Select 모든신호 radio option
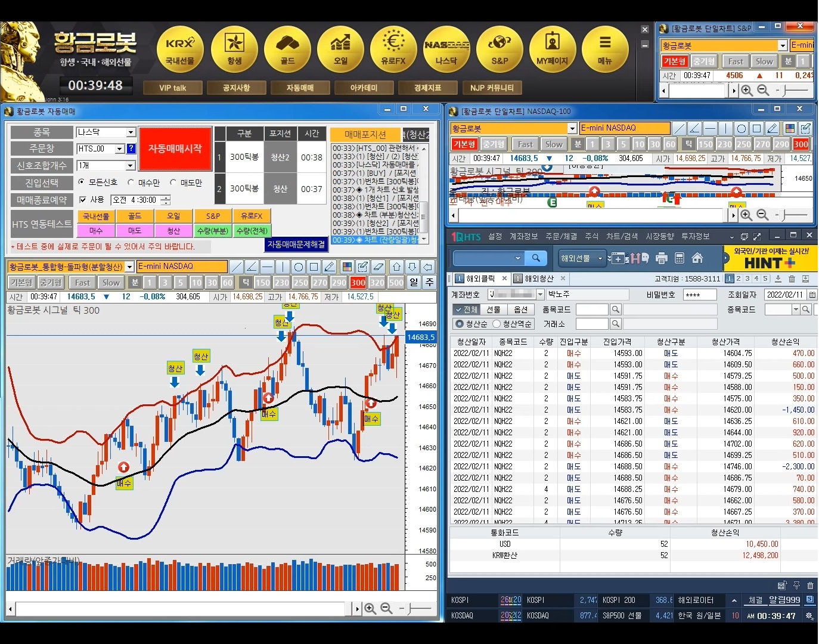819x644 pixels. (x=82, y=182)
